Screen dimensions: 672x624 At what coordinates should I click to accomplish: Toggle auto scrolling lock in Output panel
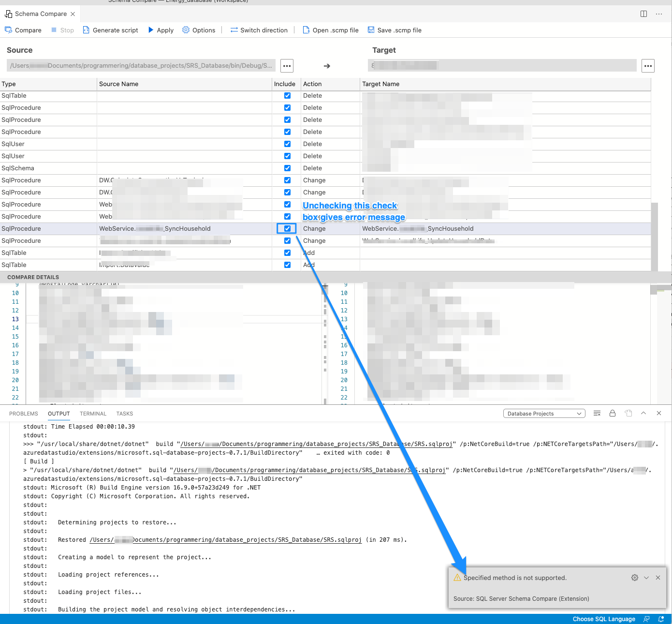pyautogui.click(x=613, y=413)
